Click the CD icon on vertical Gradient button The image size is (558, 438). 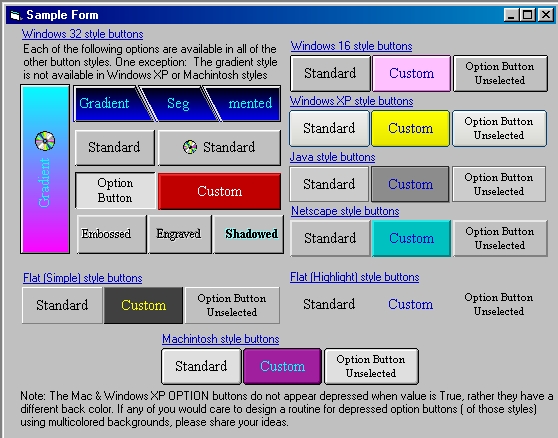(x=45, y=141)
